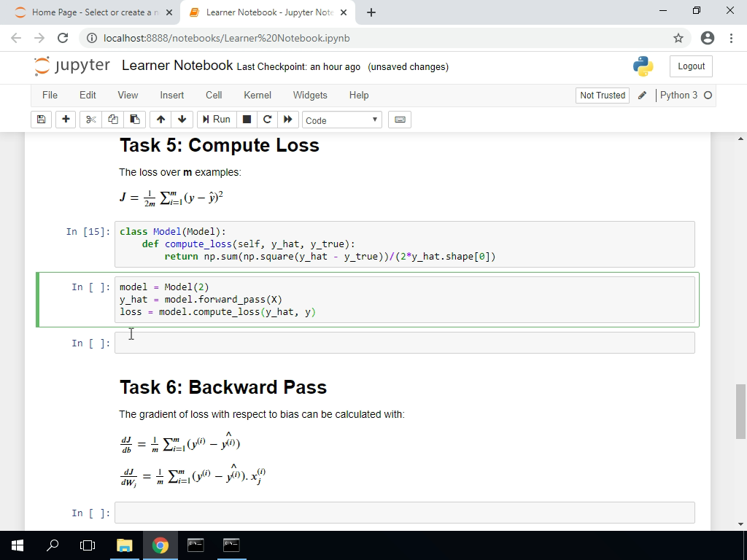Image resolution: width=747 pixels, height=560 pixels.
Task: Click the Python 3 kernel idle circle indicator
Action: click(x=708, y=96)
